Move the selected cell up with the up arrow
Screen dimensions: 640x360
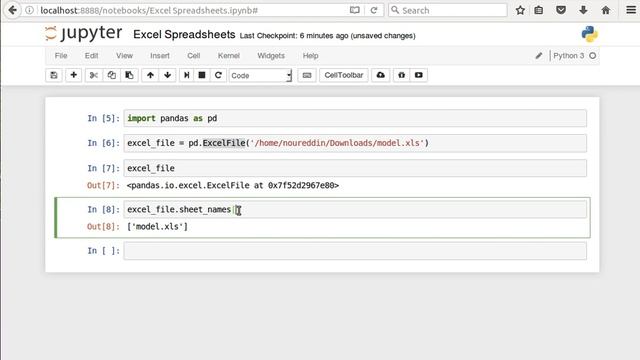150,75
